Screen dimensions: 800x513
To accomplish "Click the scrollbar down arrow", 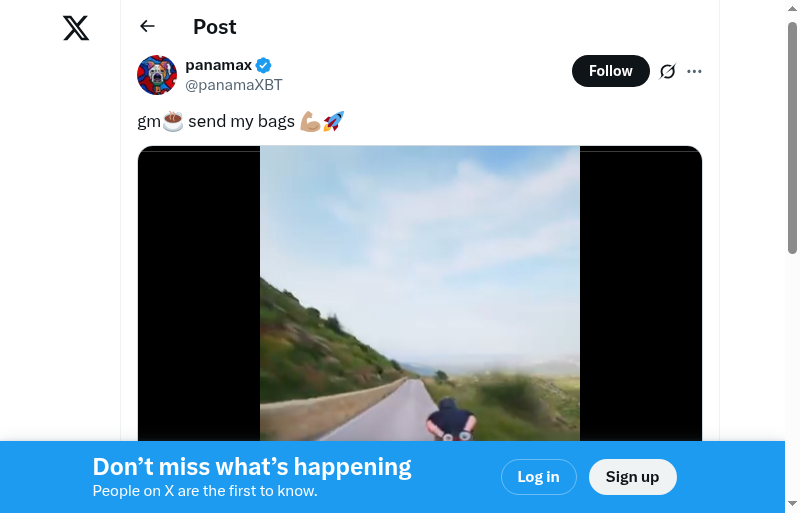I will click(x=792, y=503).
